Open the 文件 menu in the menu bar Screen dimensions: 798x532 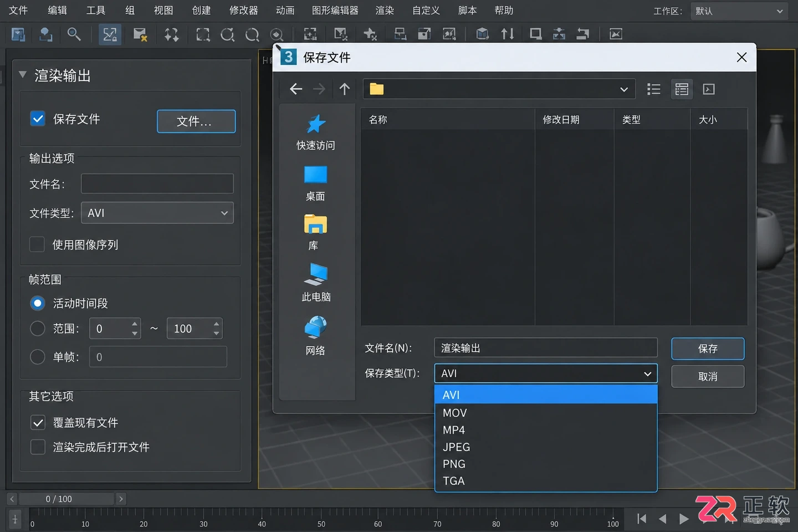tap(18, 11)
